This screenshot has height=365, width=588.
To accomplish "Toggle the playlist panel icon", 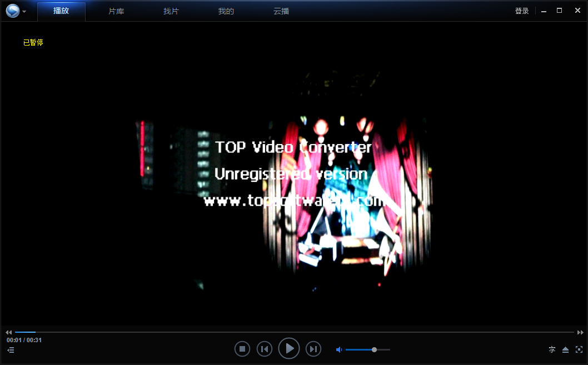I will [11, 350].
